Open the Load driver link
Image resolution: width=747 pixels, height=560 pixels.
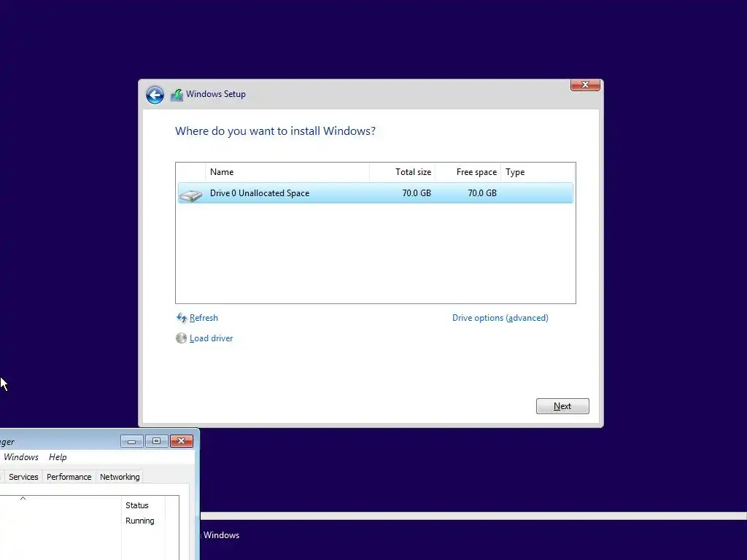point(211,338)
